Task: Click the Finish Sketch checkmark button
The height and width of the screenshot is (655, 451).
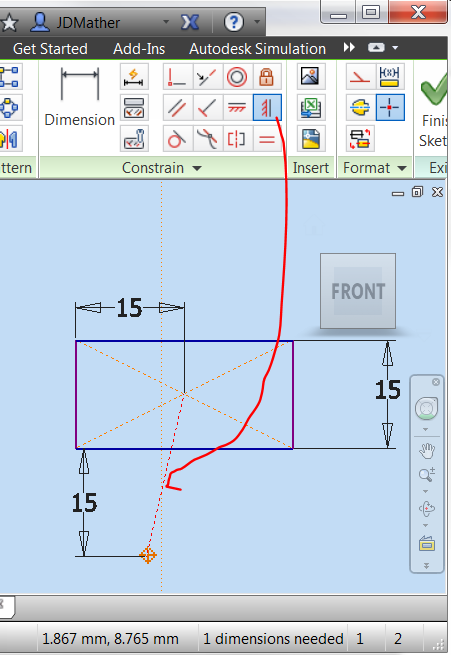Action: pyautogui.click(x=433, y=108)
